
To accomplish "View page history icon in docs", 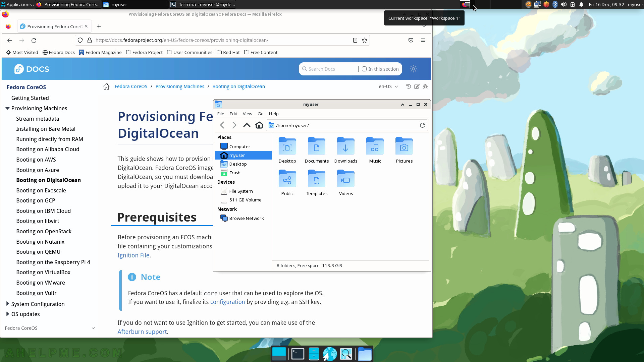I will [x=409, y=86].
